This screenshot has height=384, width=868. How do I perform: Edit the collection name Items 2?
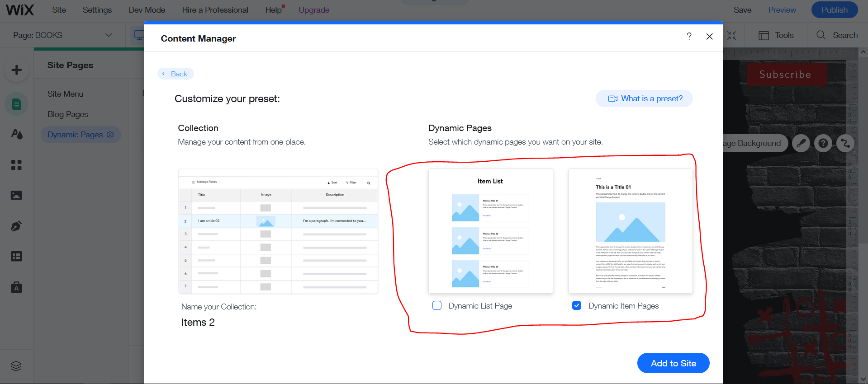coord(198,322)
